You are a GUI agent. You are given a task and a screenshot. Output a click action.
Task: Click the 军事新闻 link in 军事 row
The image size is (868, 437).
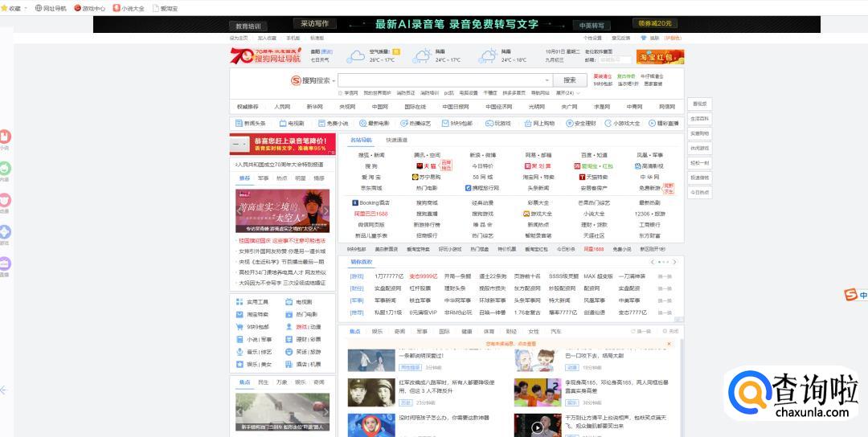point(385,300)
